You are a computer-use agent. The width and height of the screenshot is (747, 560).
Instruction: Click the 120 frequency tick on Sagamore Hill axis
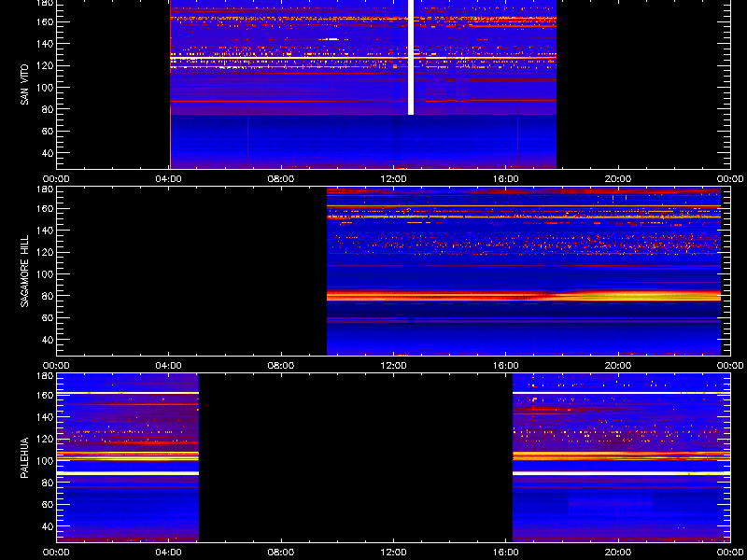46,252
